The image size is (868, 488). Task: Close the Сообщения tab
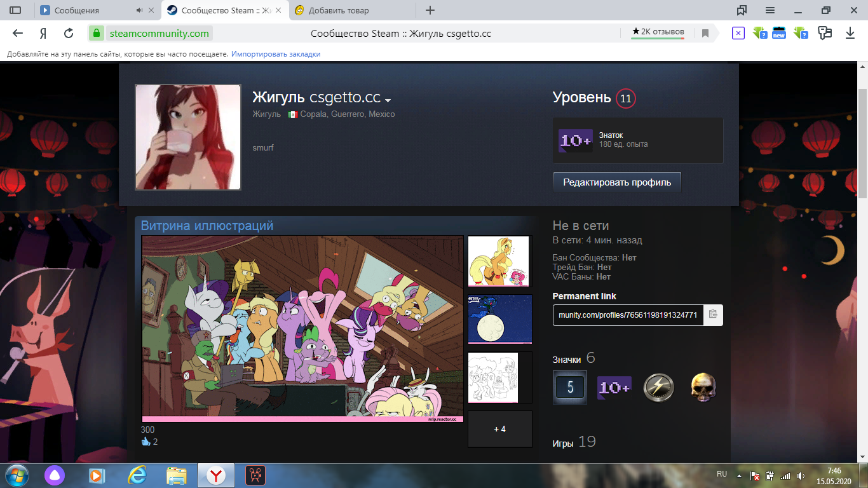tap(151, 10)
